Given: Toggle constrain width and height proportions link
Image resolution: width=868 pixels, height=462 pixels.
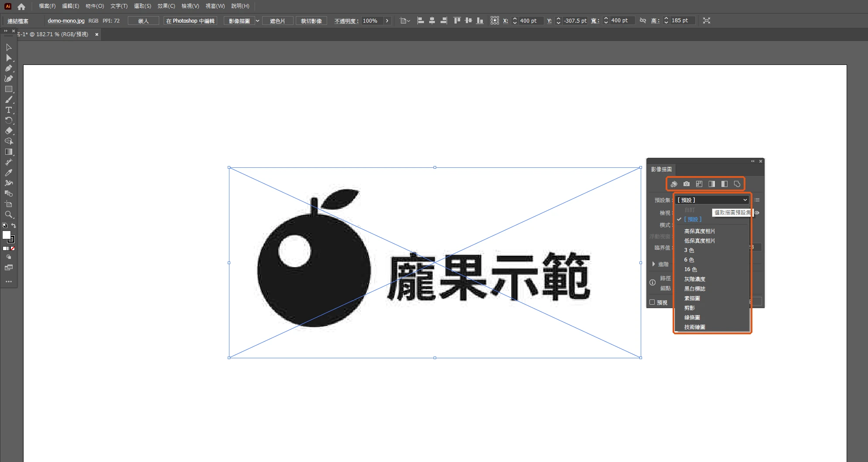Looking at the screenshot, I should (x=642, y=20).
